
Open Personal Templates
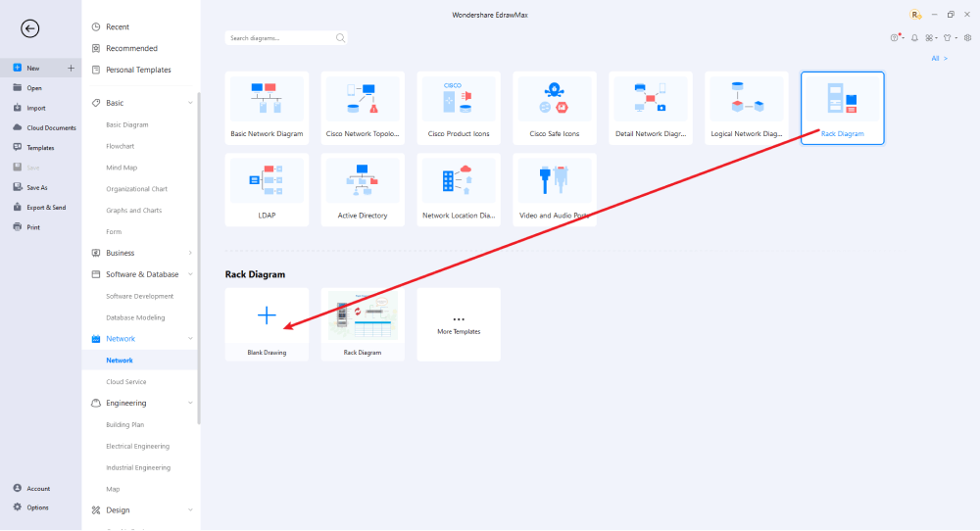(138, 70)
